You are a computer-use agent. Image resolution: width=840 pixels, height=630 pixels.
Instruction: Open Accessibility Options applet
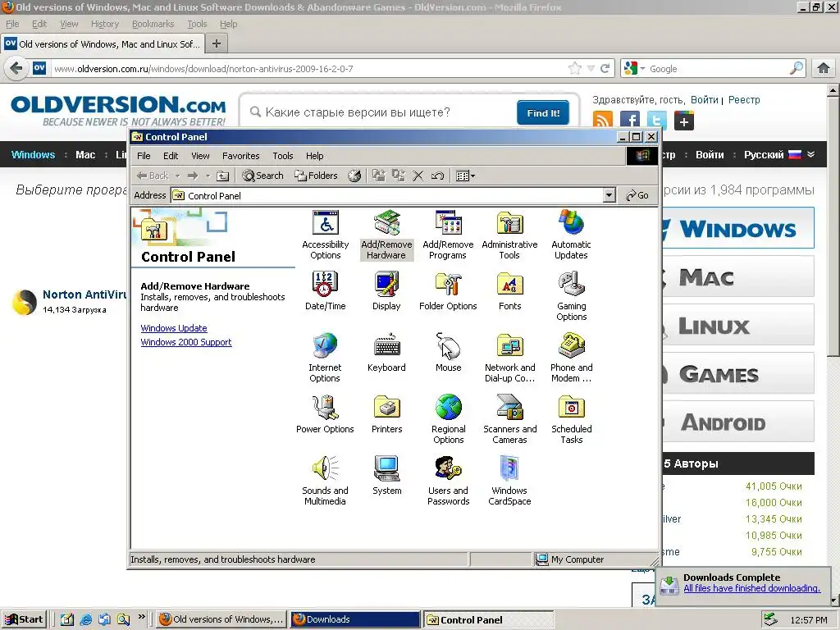[x=325, y=235]
